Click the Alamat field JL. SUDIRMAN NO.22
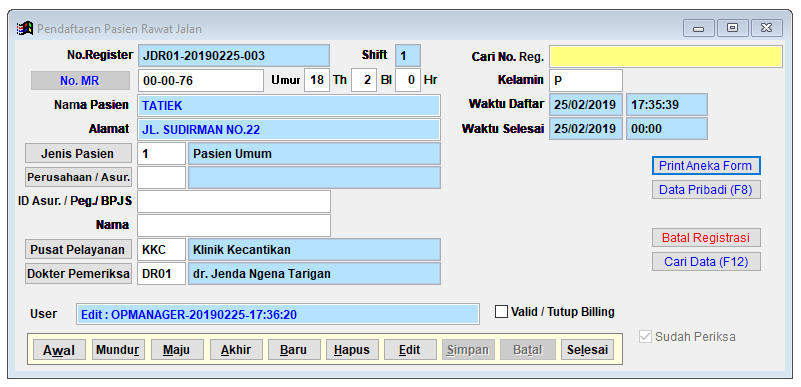This screenshot has height=387, width=801. [x=289, y=130]
